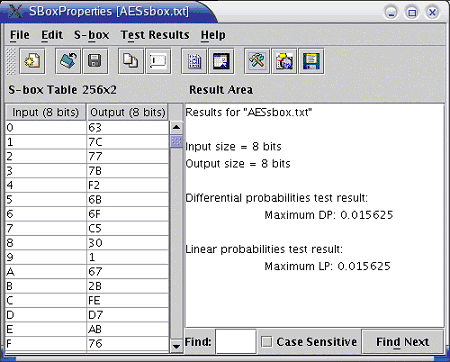Select input cell with value 9
This screenshot has height=362, width=450.
pyautogui.click(x=46, y=257)
